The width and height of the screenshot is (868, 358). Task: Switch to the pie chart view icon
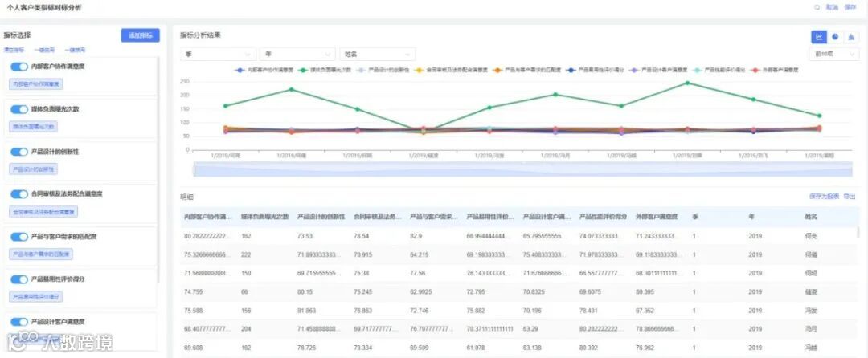(x=835, y=37)
